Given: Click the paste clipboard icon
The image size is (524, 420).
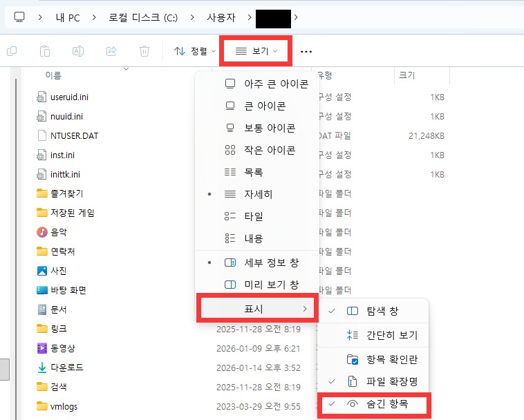Looking at the screenshot, I should (x=45, y=51).
